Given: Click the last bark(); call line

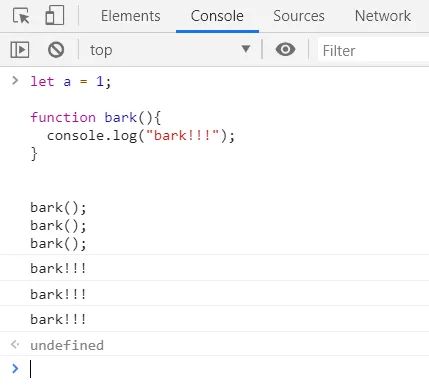Looking at the screenshot, I should [x=58, y=244].
